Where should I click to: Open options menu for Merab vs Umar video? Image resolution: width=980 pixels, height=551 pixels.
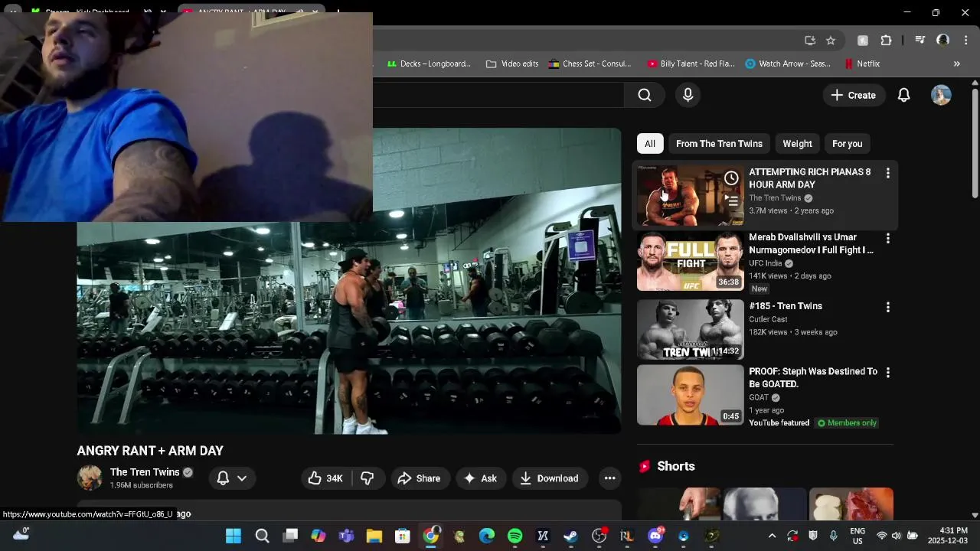pyautogui.click(x=887, y=239)
